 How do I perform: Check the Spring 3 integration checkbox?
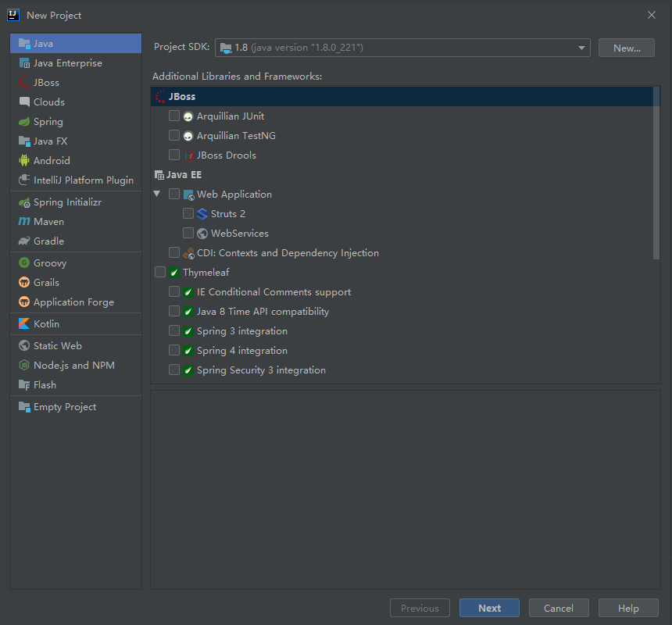coord(174,330)
